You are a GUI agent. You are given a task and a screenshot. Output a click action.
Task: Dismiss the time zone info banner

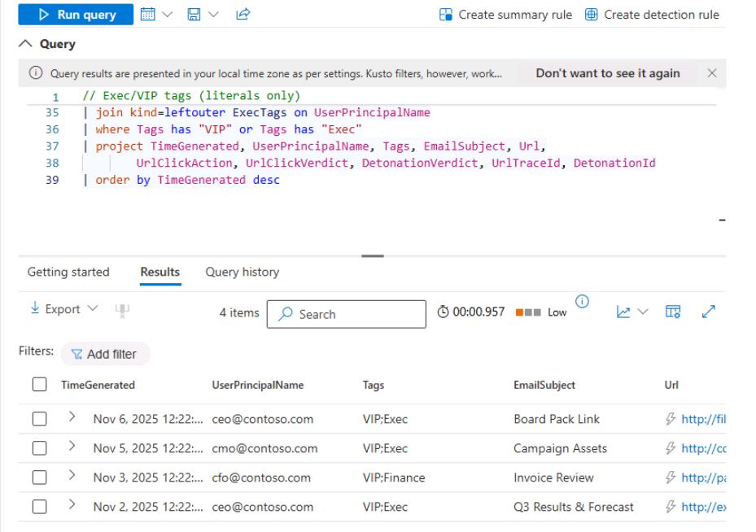[712, 73]
